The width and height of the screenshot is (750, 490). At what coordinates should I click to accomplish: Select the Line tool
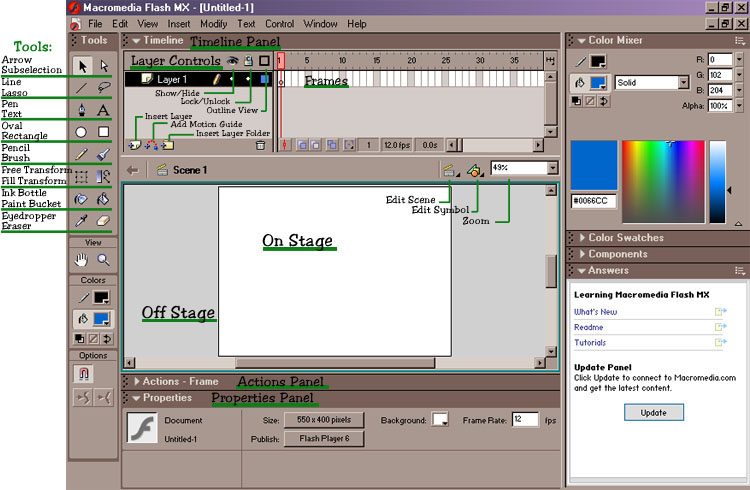[x=82, y=88]
